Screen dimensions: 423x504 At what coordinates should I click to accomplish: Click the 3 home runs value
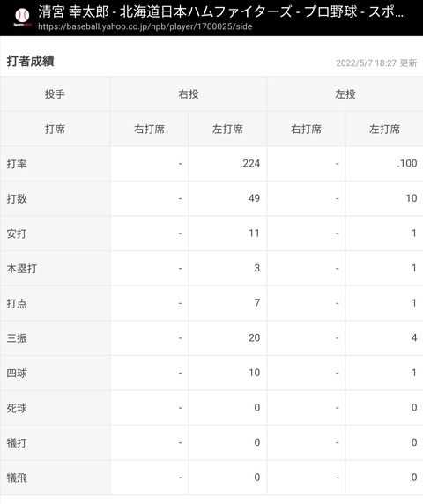point(256,268)
